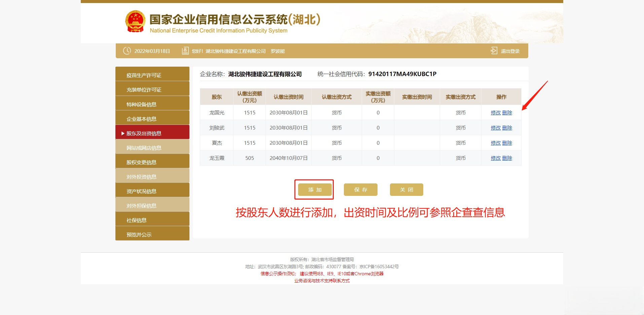Open the 对外投资信息 menu
Screen dimensions: 644x315
pos(152,176)
